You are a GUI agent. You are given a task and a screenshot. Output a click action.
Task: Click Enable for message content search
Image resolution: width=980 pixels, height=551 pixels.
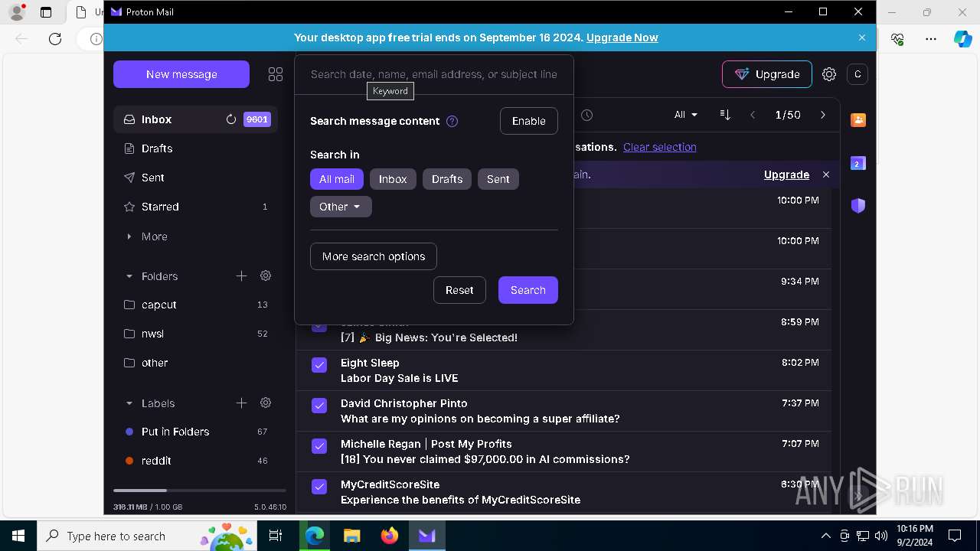coord(529,121)
